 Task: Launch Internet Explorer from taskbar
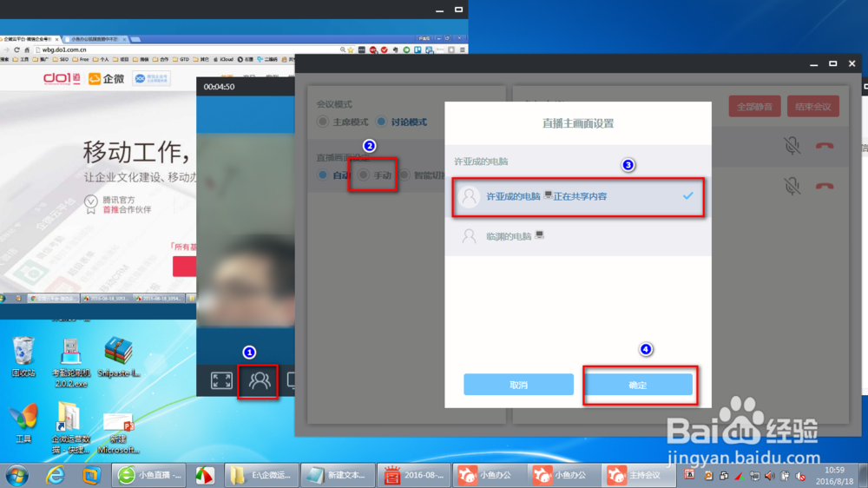tap(55, 475)
